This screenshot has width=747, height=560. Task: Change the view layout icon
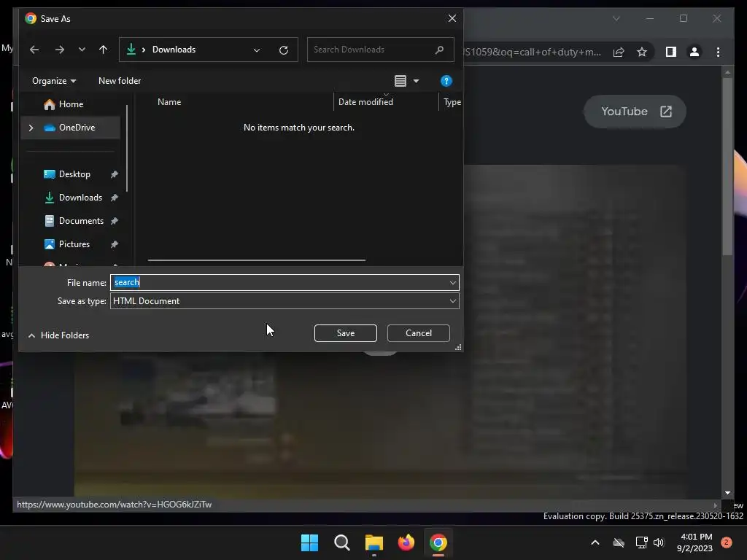click(400, 81)
